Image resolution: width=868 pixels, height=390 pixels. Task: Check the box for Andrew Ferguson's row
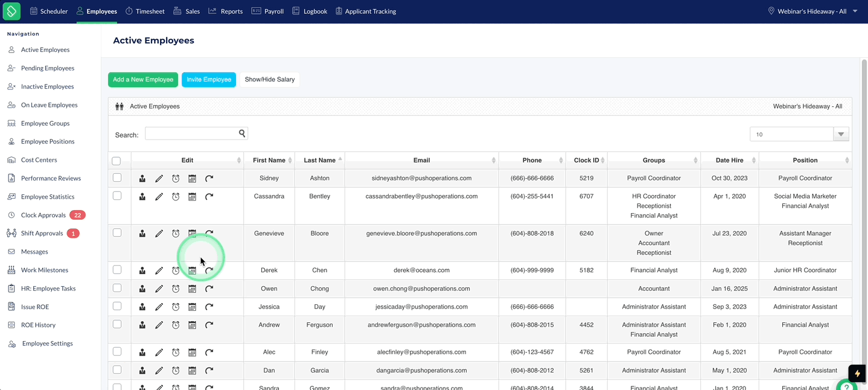tap(117, 324)
